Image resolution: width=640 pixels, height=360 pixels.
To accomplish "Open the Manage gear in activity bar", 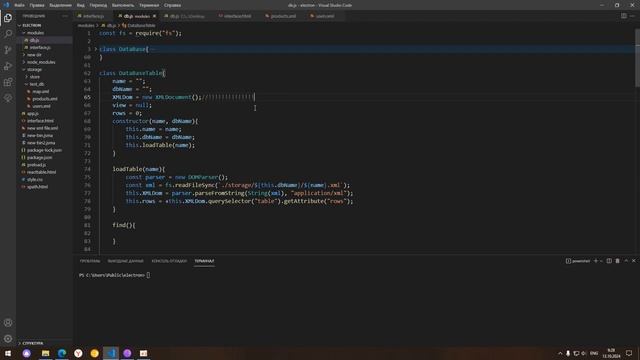I will point(8,339).
